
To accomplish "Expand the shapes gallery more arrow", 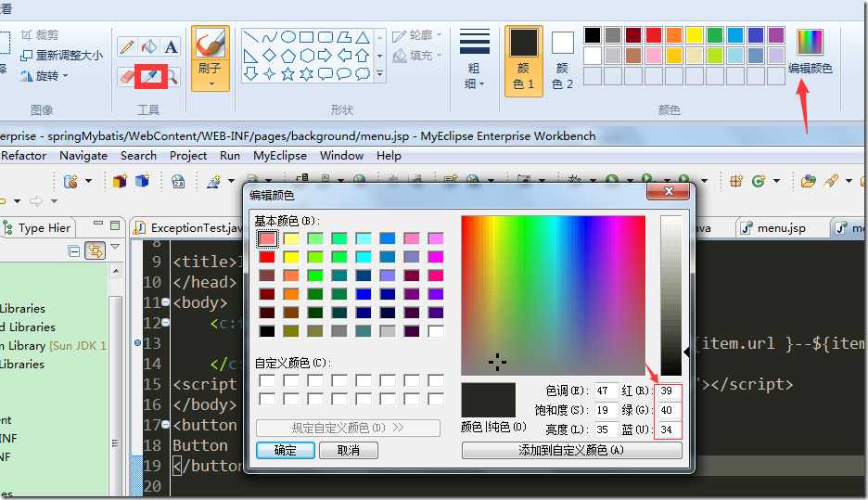I will pos(380,73).
